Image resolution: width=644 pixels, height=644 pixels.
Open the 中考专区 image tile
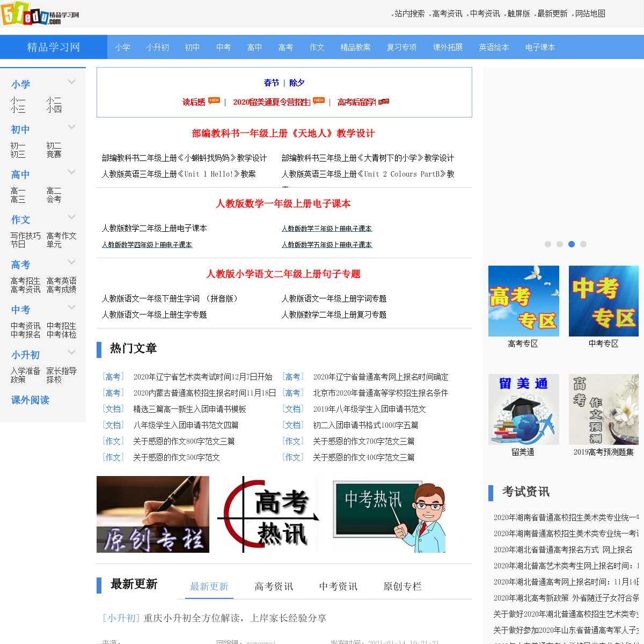[603, 301]
